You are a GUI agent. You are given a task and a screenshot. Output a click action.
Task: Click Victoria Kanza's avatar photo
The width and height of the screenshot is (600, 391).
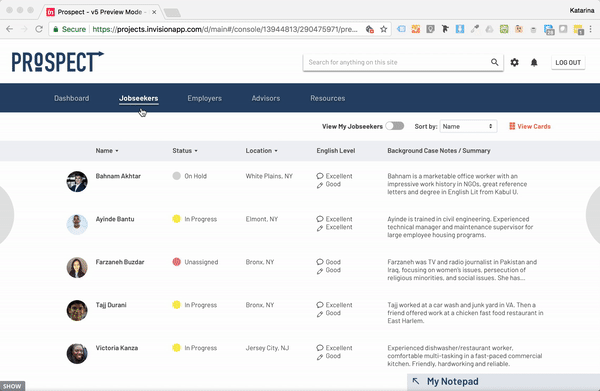[77, 353]
